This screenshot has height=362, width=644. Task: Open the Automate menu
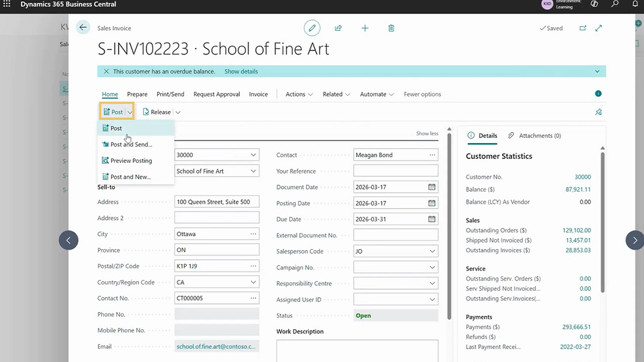point(377,94)
